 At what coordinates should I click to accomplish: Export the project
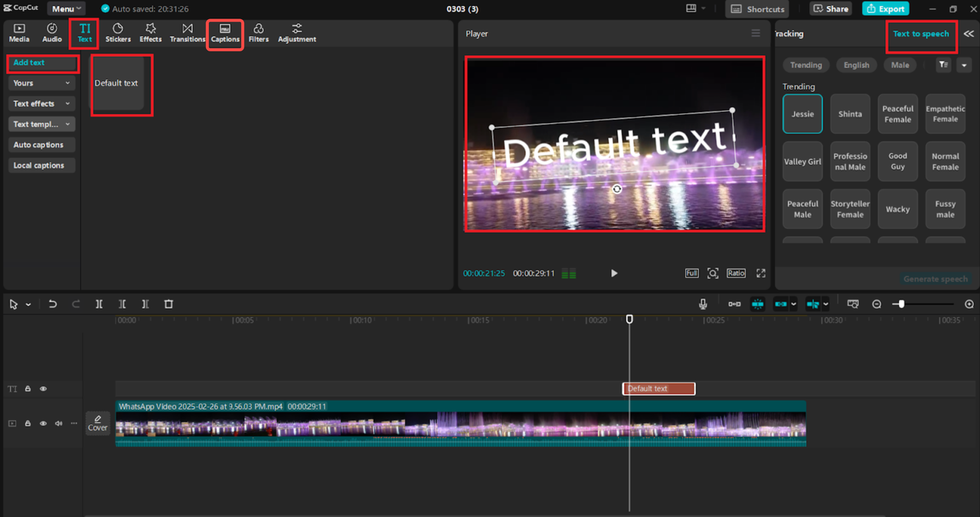pos(885,8)
